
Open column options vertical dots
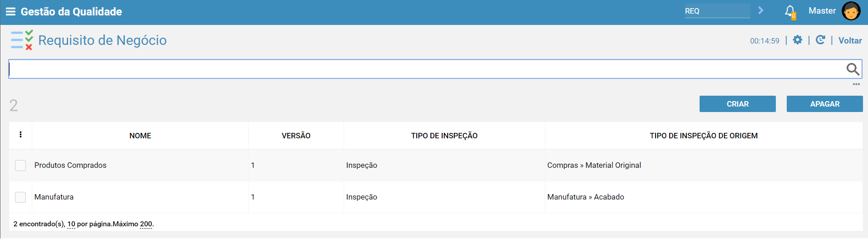pos(20,135)
